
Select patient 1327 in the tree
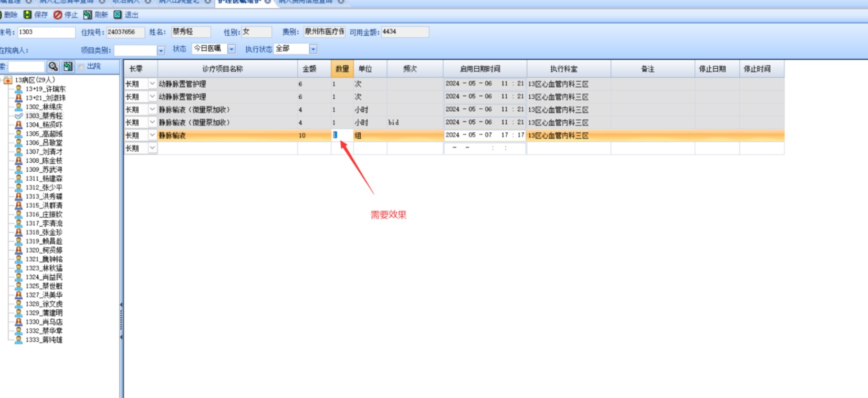(x=44, y=295)
